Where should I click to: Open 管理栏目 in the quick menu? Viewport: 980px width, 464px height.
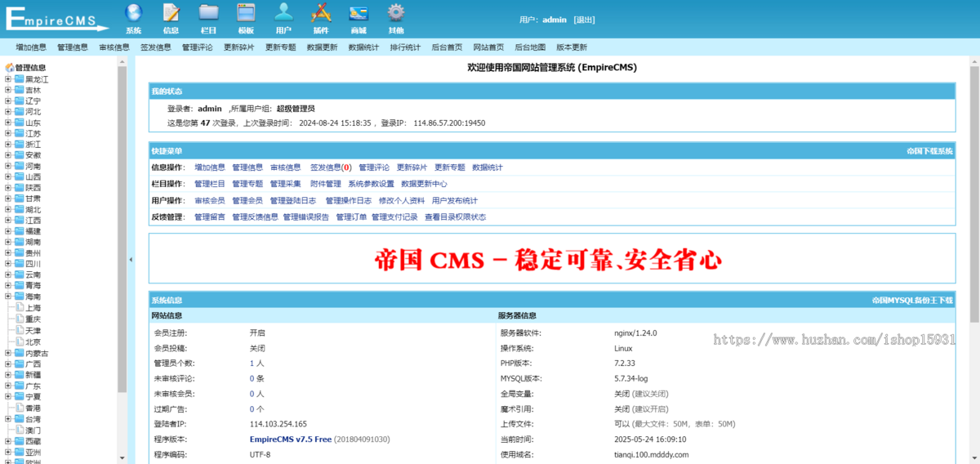210,184
